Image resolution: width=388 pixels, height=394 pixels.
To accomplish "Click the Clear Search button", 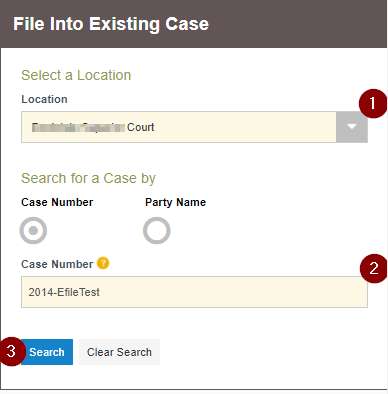I will (119, 352).
